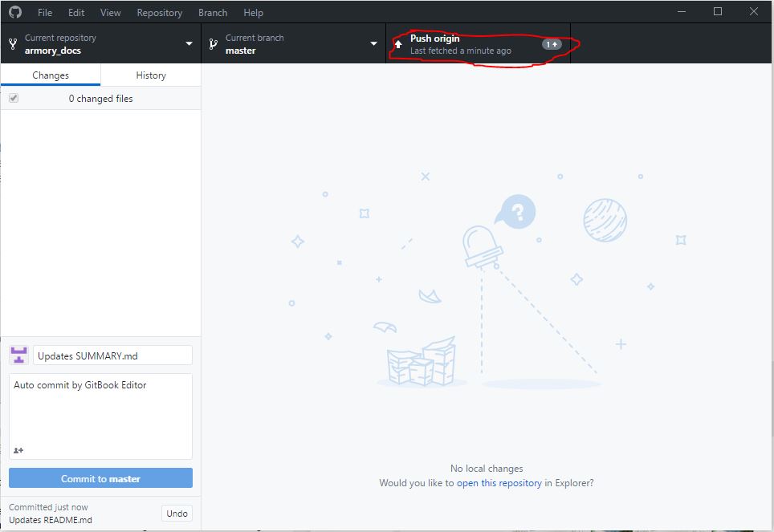This screenshot has height=532, width=774.
Task: Click the purple user avatar icon
Action: pyautogui.click(x=18, y=355)
